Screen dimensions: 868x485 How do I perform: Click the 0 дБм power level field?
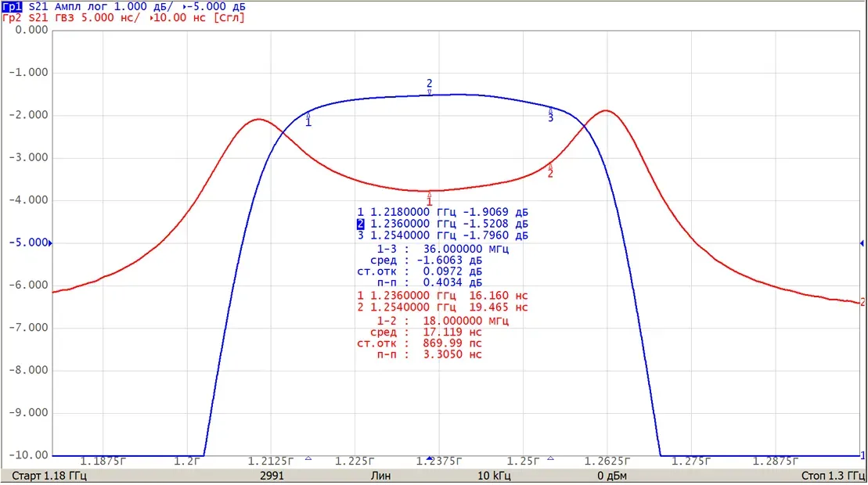point(612,476)
